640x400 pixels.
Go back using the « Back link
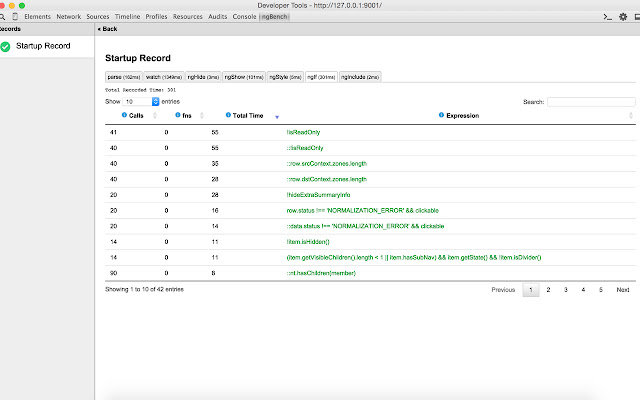tap(107, 29)
